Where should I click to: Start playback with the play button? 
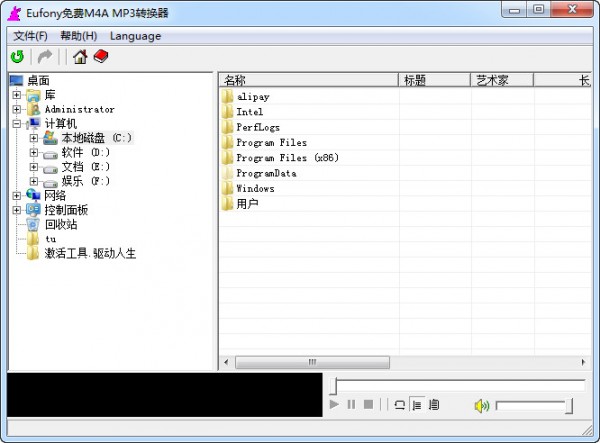(x=334, y=404)
